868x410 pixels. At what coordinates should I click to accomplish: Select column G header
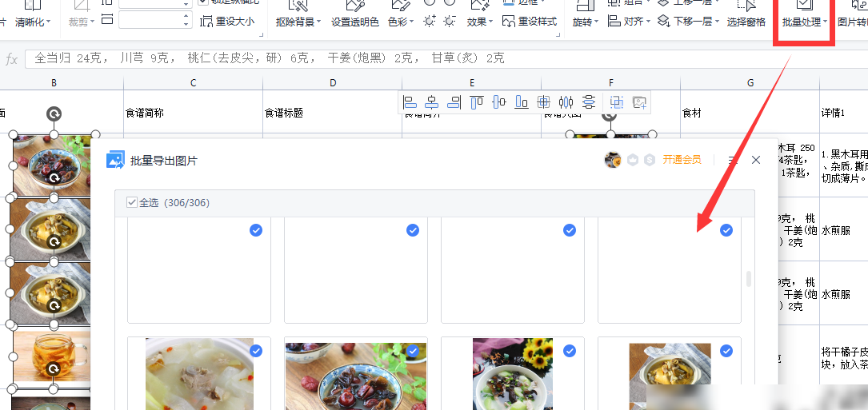point(750,83)
